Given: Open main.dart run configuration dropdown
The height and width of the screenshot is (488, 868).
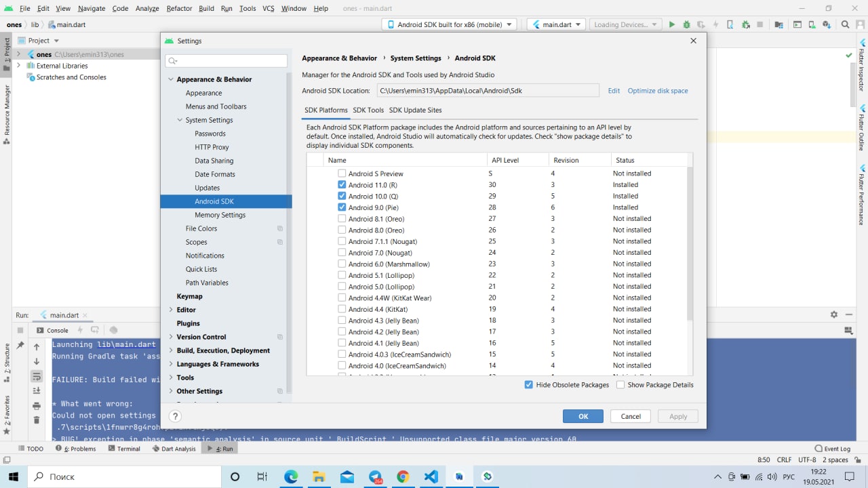Looking at the screenshot, I should (x=556, y=24).
